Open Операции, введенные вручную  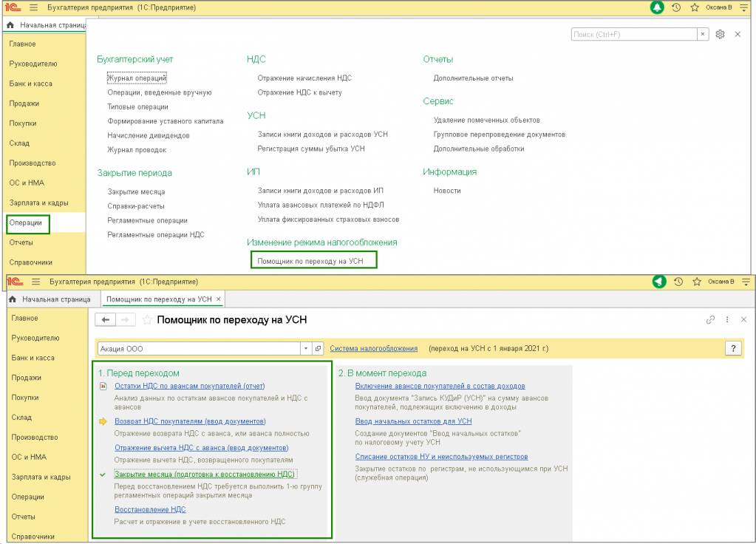tap(159, 92)
